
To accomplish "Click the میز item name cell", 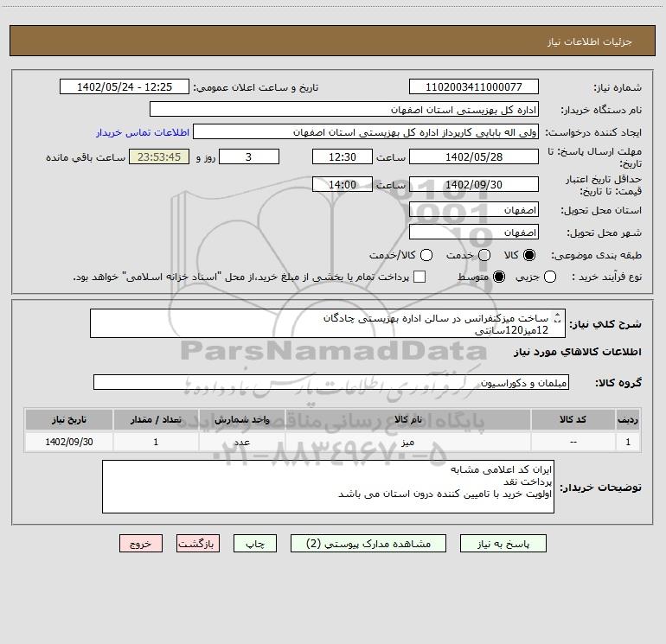I will pos(407,442).
